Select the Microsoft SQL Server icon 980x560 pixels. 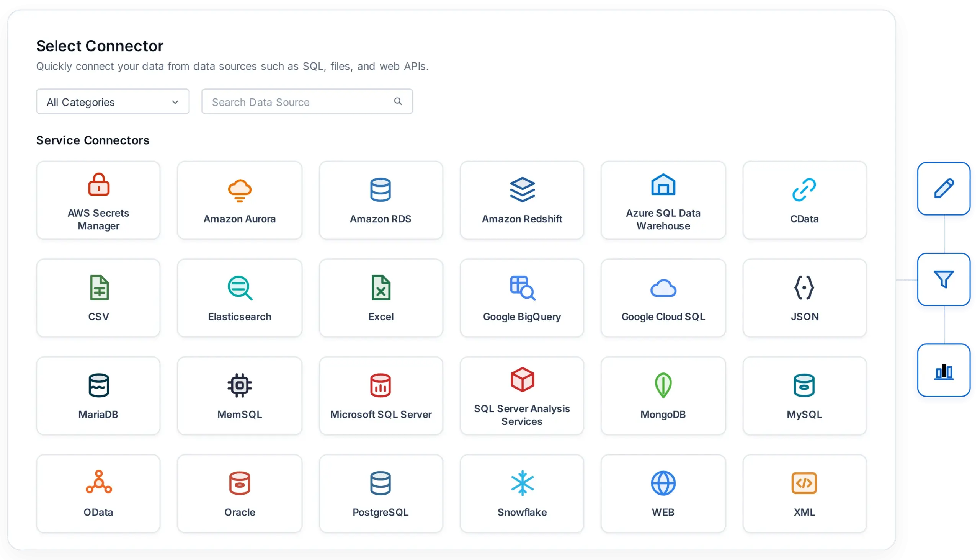pyautogui.click(x=381, y=385)
